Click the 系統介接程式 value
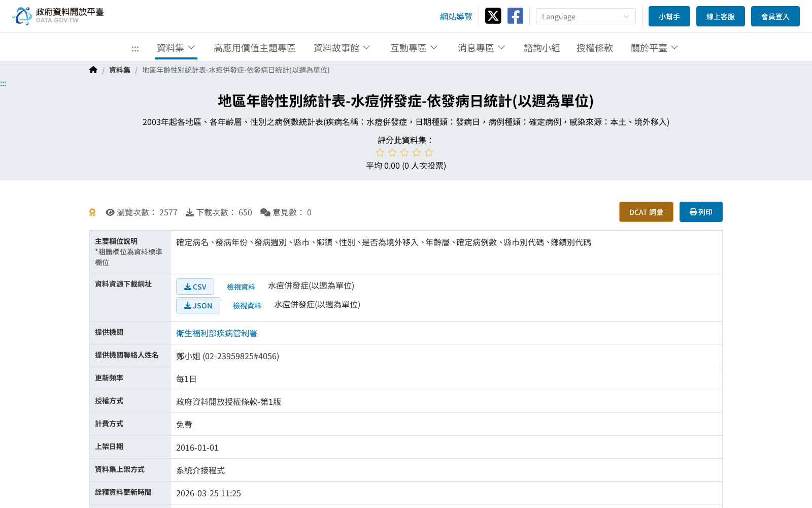The width and height of the screenshot is (812, 508). click(200, 470)
